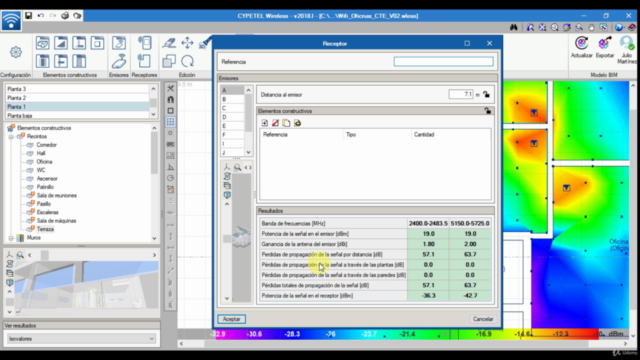Click the up arrow of the emitters list
Image resolution: width=640 pixels, height=360 pixels.
click(x=248, y=90)
